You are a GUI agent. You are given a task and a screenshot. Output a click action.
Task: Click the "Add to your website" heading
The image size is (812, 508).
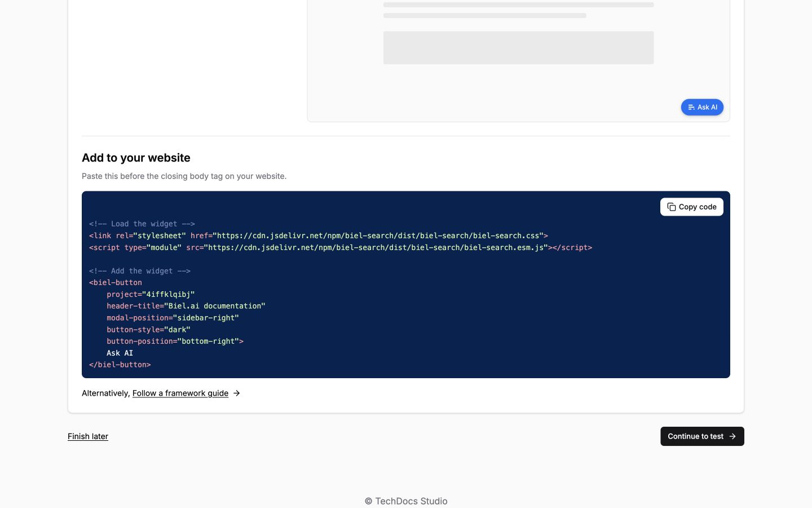click(136, 157)
